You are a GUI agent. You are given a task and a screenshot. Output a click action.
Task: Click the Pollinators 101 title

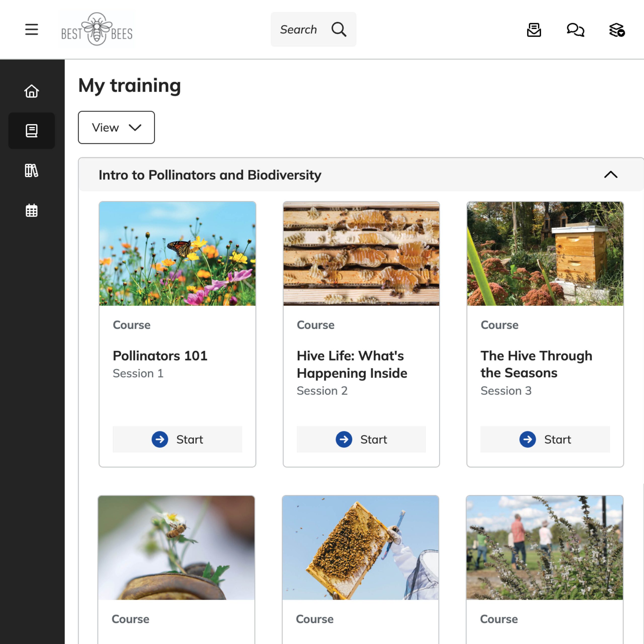click(160, 356)
